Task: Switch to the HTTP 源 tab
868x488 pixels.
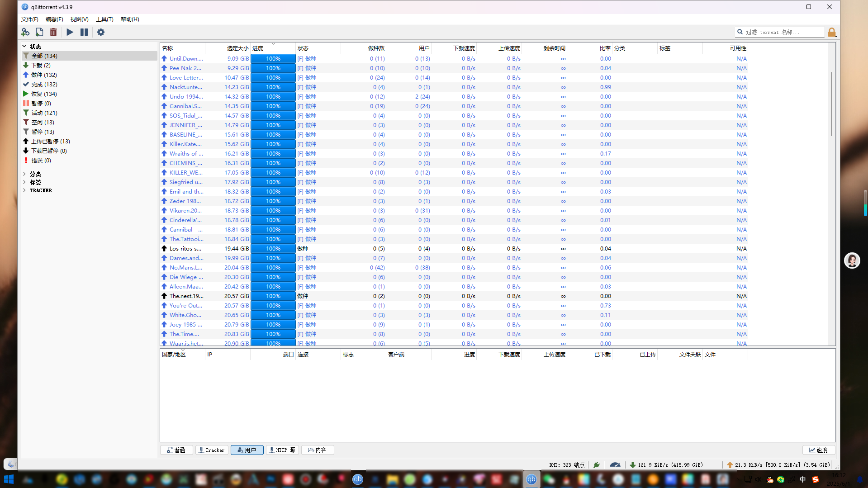Action: pyautogui.click(x=282, y=450)
